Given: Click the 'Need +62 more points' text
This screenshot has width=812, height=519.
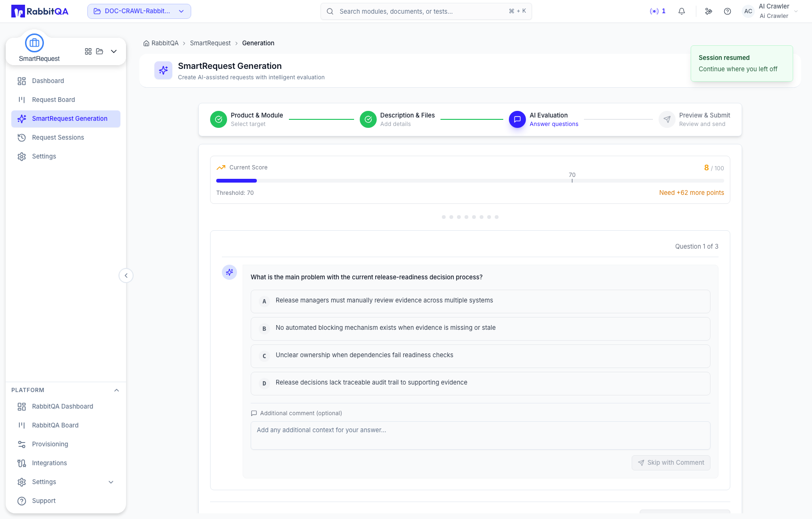Looking at the screenshot, I should pyautogui.click(x=692, y=193).
